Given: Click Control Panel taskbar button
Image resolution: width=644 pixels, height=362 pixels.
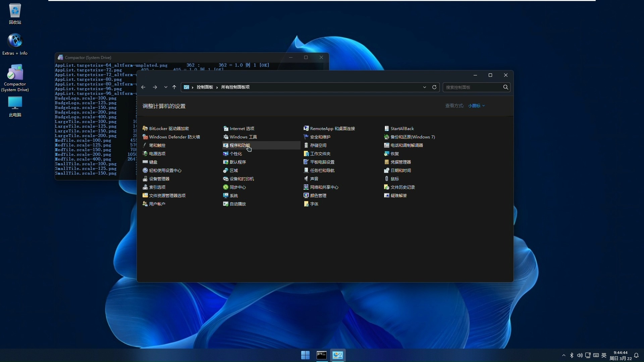Looking at the screenshot, I should (x=338, y=355).
